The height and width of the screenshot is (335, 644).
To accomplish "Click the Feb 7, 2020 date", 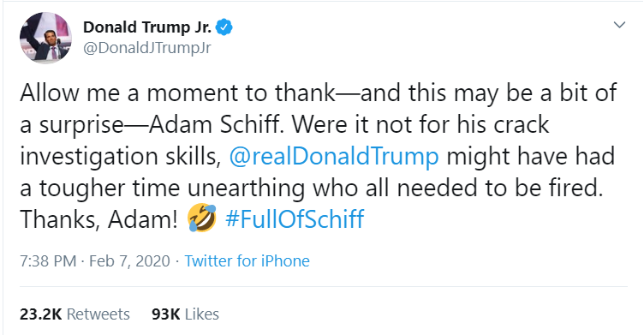I will pyautogui.click(x=129, y=261).
